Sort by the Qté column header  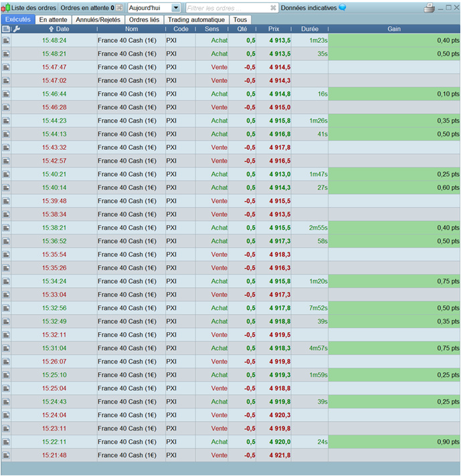click(242, 29)
